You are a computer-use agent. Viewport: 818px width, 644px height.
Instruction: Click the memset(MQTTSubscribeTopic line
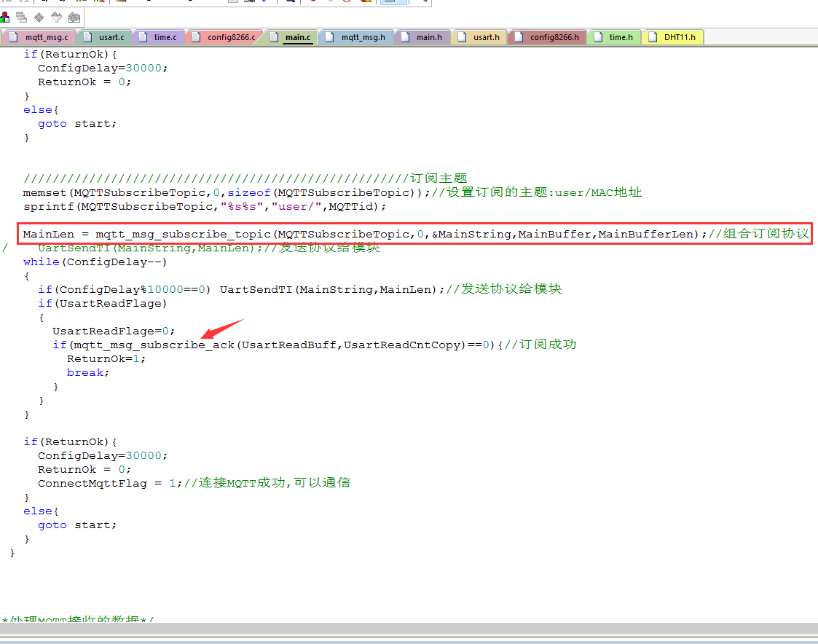[332, 192]
